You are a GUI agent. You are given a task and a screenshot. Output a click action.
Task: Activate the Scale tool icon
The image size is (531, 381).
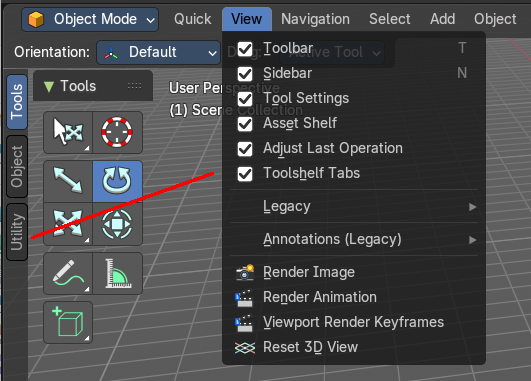pyautogui.click(x=68, y=224)
